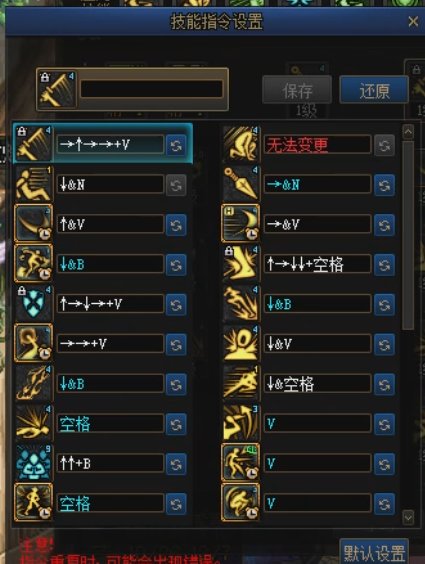Select the ↑→↓↓+空格 command field
This screenshot has width=425, height=564.
pos(317,264)
